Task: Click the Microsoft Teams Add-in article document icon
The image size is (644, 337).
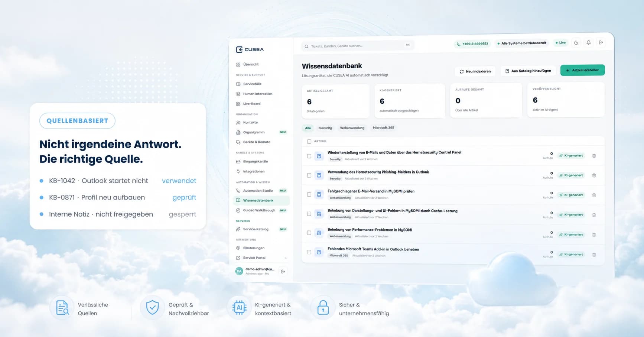Action: [x=319, y=252]
